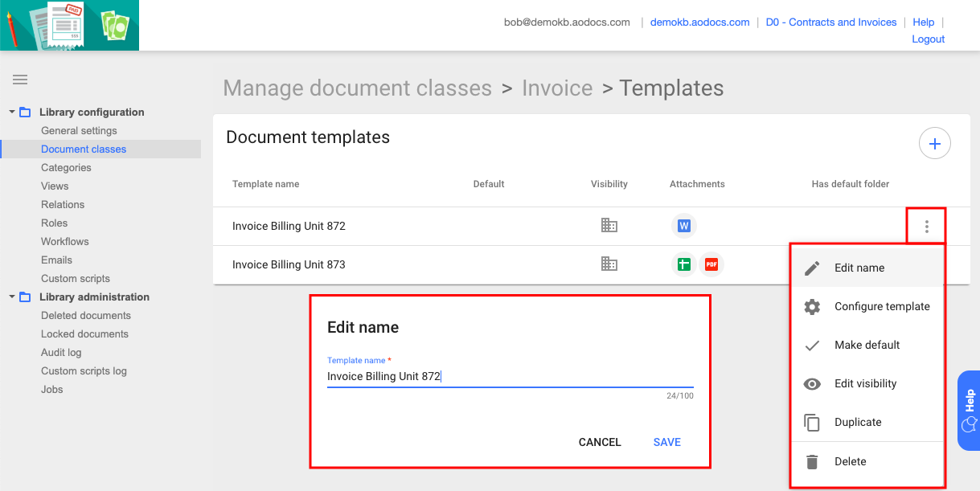Image resolution: width=980 pixels, height=491 pixels.
Task: Click the Visibility column header
Action: coord(609,184)
